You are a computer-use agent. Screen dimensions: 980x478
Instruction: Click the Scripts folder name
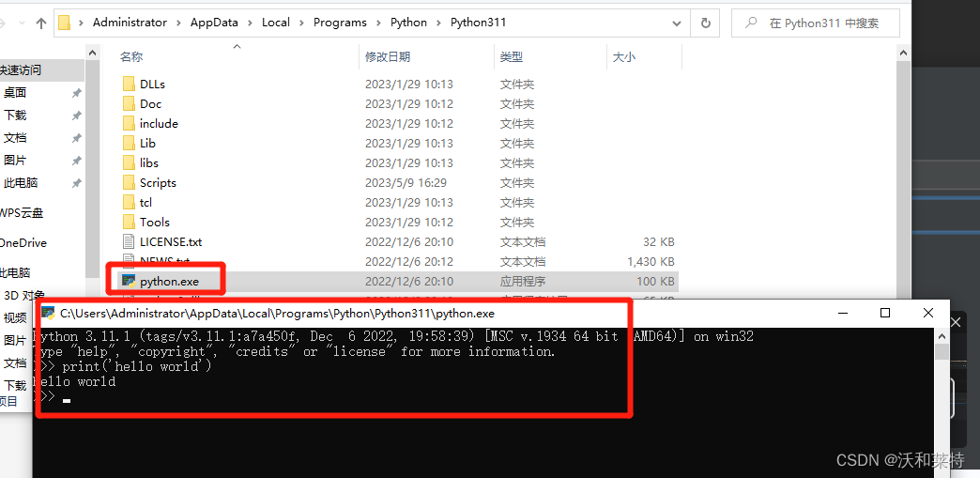158,183
